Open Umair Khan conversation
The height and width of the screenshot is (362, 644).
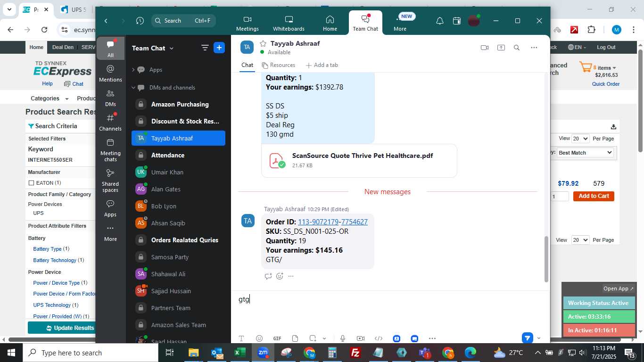[x=178, y=172]
